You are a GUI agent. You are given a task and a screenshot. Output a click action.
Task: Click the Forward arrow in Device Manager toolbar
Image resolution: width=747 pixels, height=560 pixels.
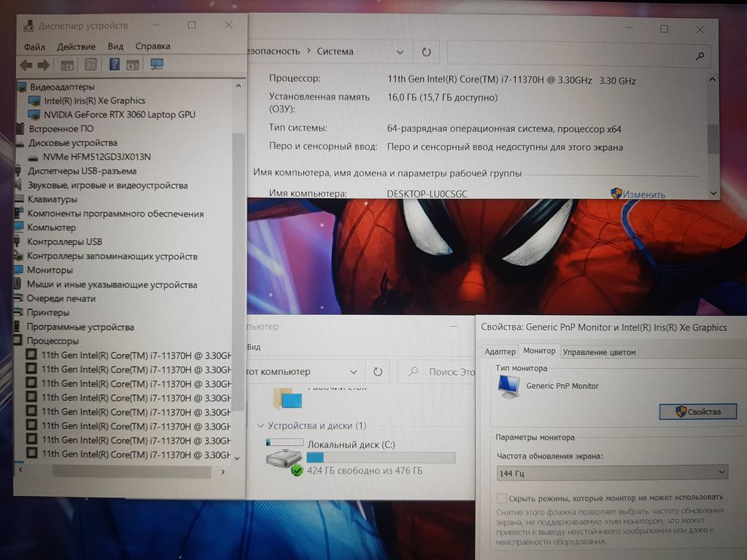click(x=43, y=65)
